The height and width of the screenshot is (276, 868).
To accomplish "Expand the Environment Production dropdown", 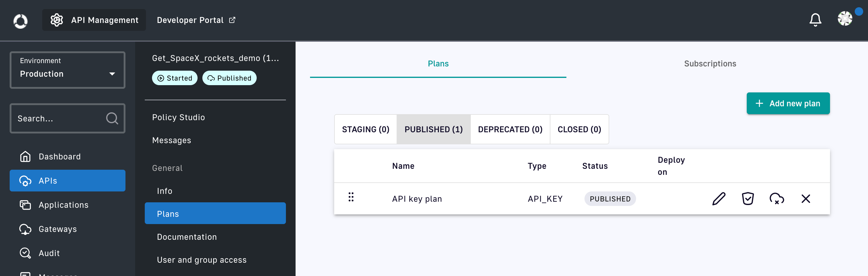I will click(x=67, y=70).
